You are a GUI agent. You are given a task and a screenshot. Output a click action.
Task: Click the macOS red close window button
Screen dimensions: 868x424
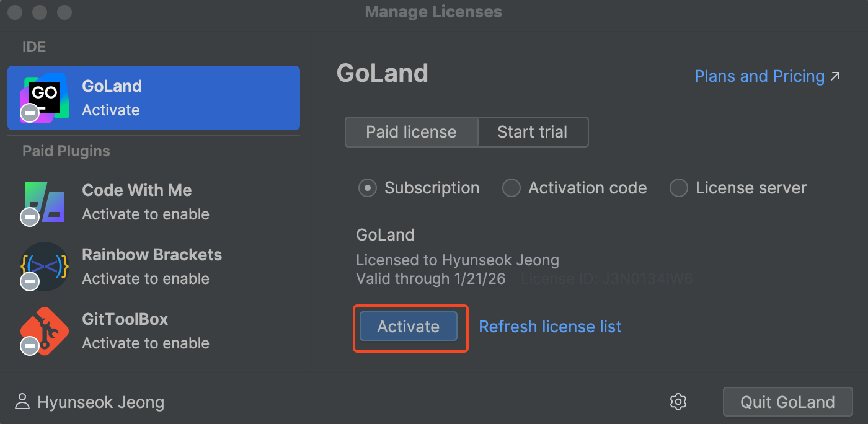click(15, 12)
